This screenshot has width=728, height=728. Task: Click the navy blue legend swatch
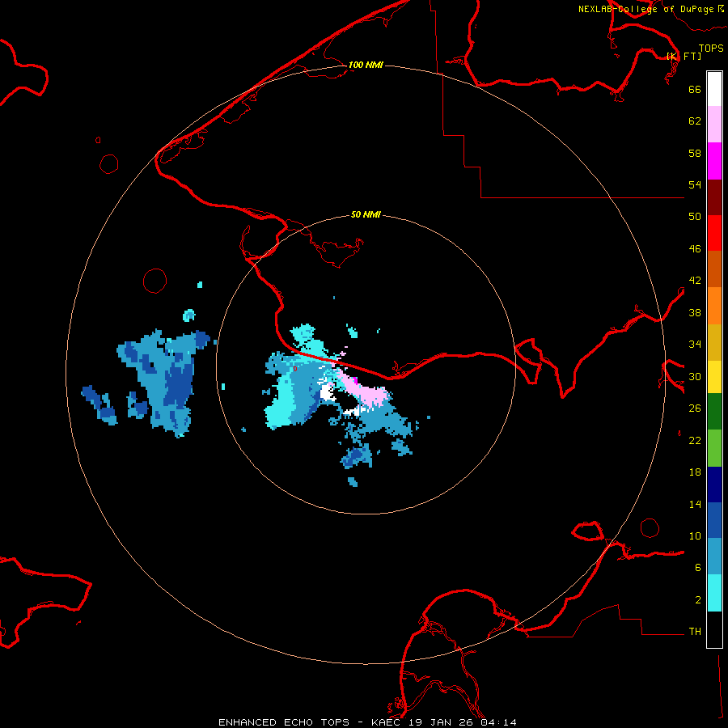pyautogui.click(x=714, y=485)
